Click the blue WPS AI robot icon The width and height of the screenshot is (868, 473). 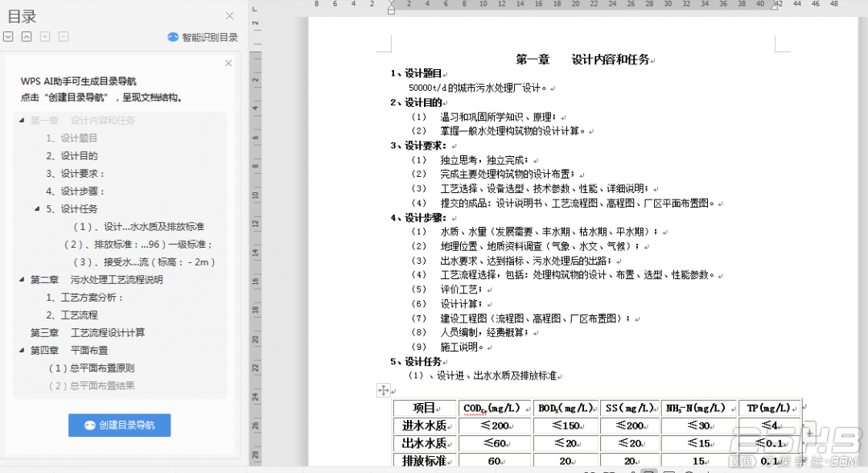coord(173,37)
